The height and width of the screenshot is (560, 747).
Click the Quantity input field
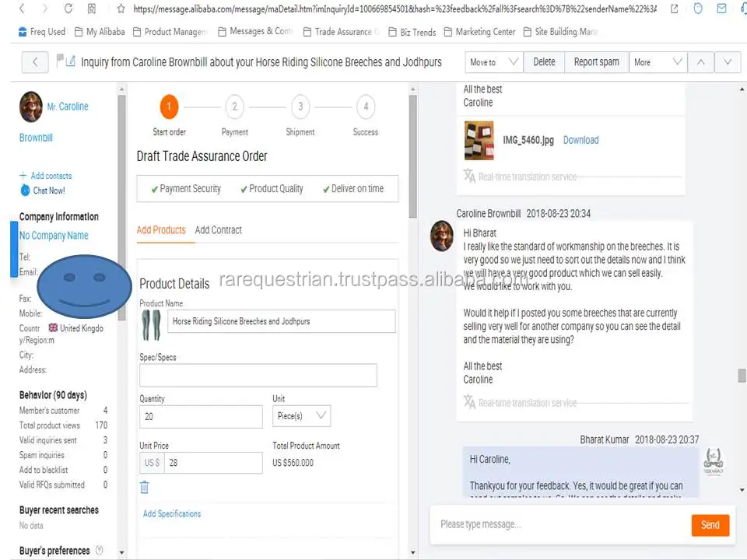[201, 417]
